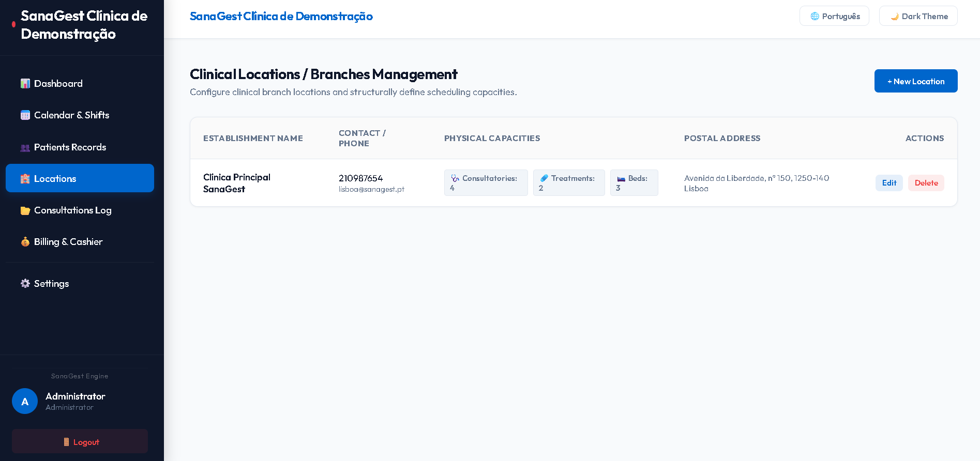Image resolution: width=980 pixels, height=461 pixels.
Task: Click the Beds: 3 capacity badge
Action: pyautogui.click(x=634, y=183)
